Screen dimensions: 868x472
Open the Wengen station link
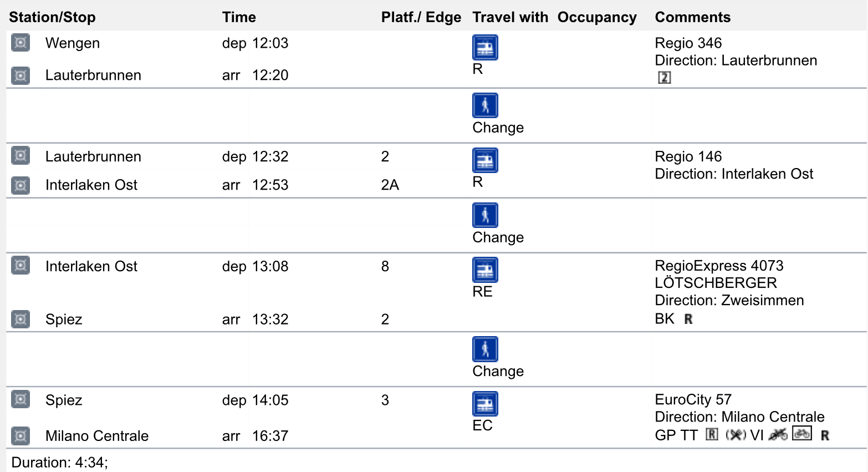click(73, 43)
